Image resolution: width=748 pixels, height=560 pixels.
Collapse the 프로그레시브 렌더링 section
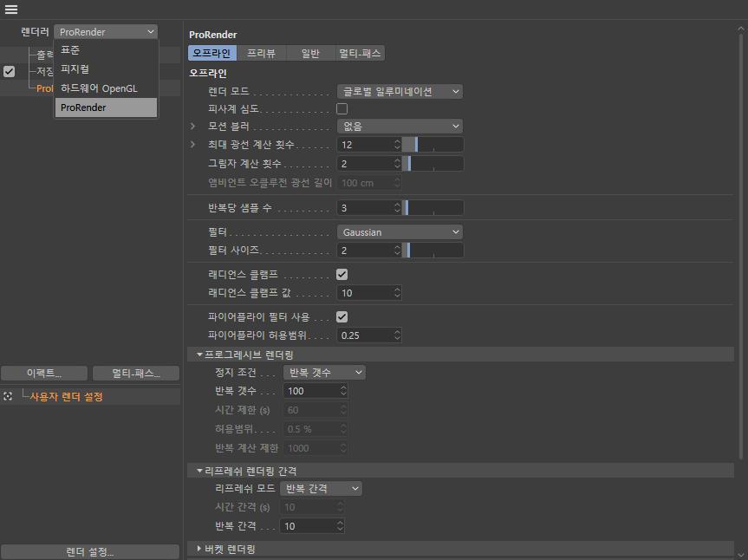pyautogui.click(x=200, y=355)
